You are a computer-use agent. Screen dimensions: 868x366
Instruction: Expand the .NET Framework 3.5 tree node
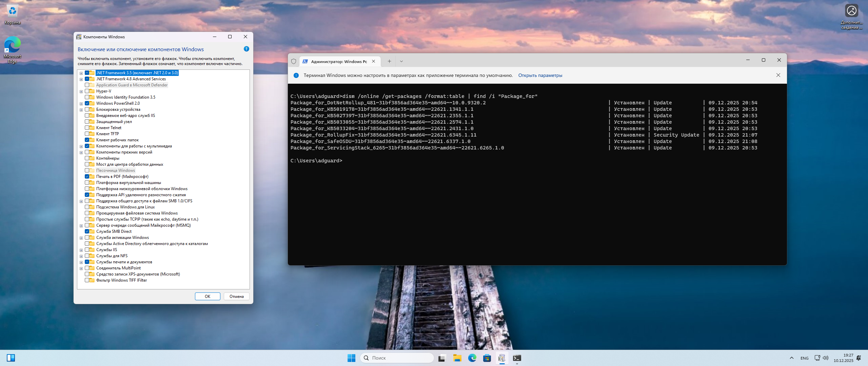pos(81,73)
